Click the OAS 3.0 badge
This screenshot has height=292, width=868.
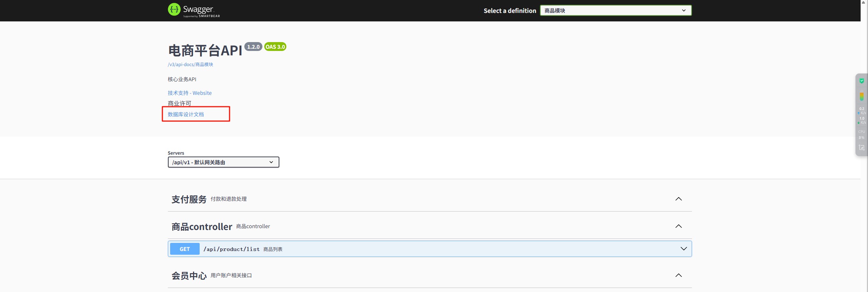click(275, 47)
